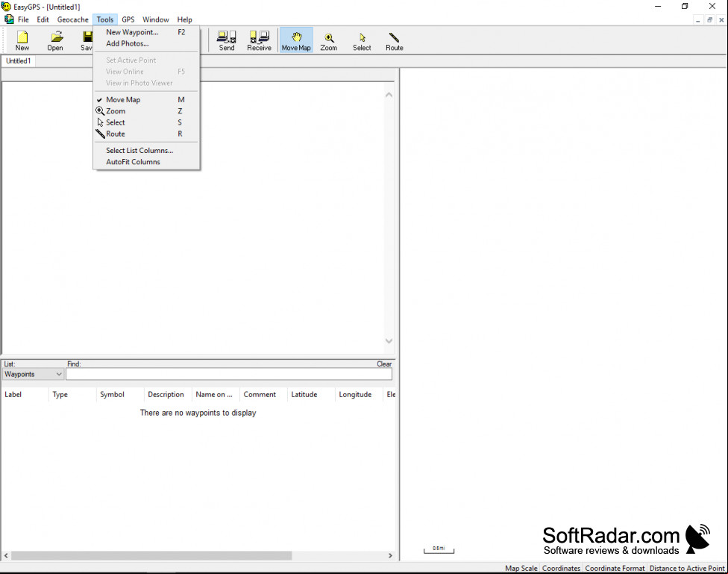Click AutoFit Columns in Tools menu

coord(146,162)
